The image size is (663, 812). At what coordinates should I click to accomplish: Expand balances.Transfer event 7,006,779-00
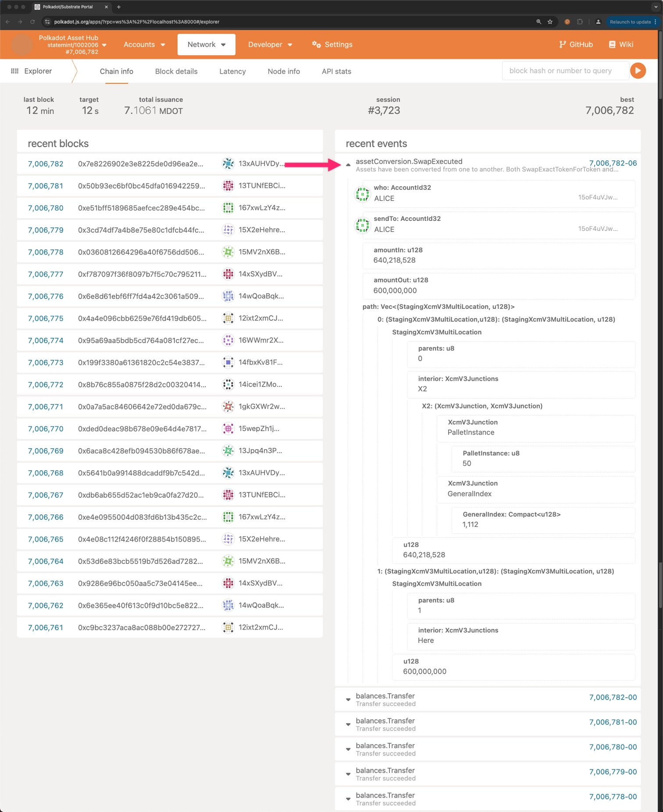click(348, 774)
